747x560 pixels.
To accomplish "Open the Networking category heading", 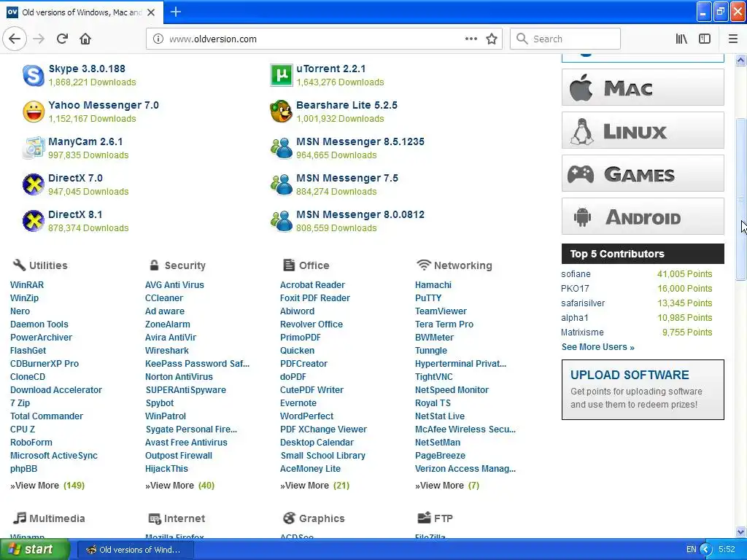I will pyautogui.click(x=454, y=265).
